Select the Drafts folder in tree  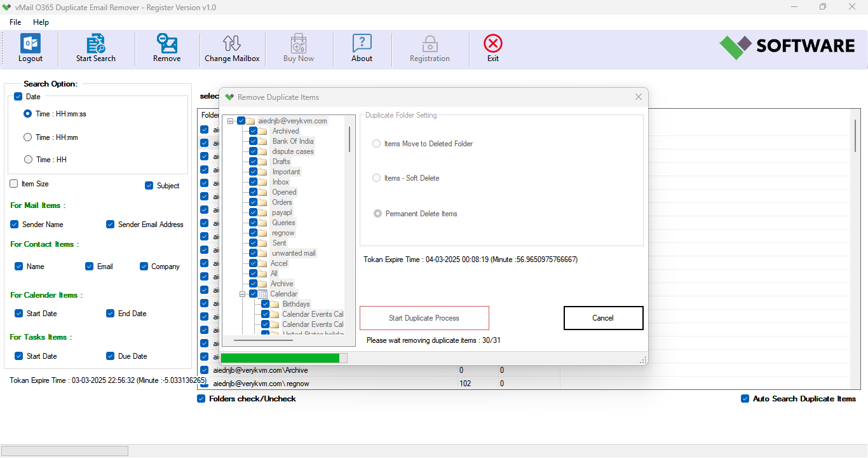(x=281, y=162)
